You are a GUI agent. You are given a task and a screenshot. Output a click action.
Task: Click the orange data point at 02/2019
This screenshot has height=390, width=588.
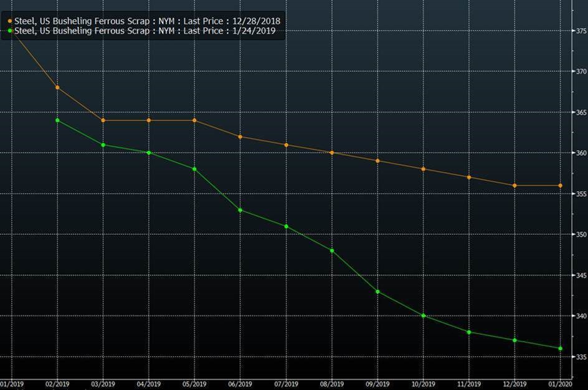tap(57, 87)
